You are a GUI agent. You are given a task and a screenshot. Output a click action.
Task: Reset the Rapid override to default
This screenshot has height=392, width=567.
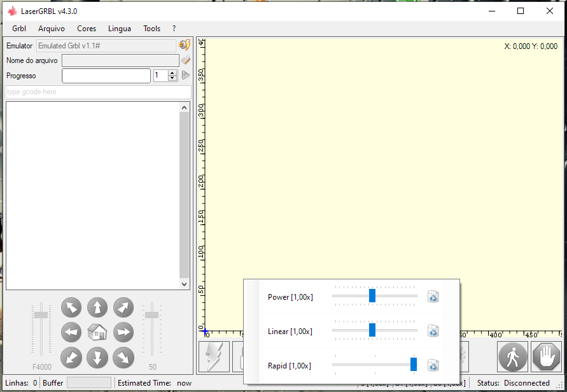433,365
